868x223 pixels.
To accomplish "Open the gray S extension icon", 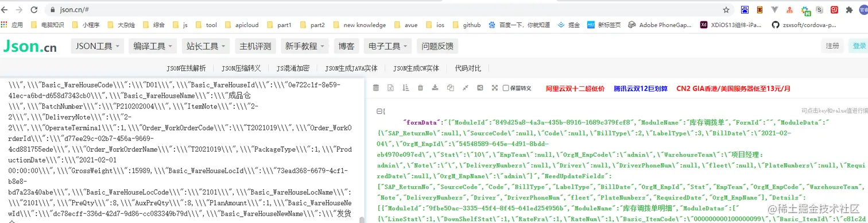I will pos(820,9).
